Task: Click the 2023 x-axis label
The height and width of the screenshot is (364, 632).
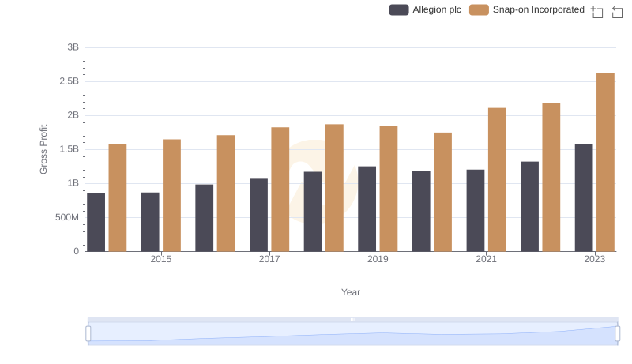Action: pyautogui.click(x=595, y=259)
